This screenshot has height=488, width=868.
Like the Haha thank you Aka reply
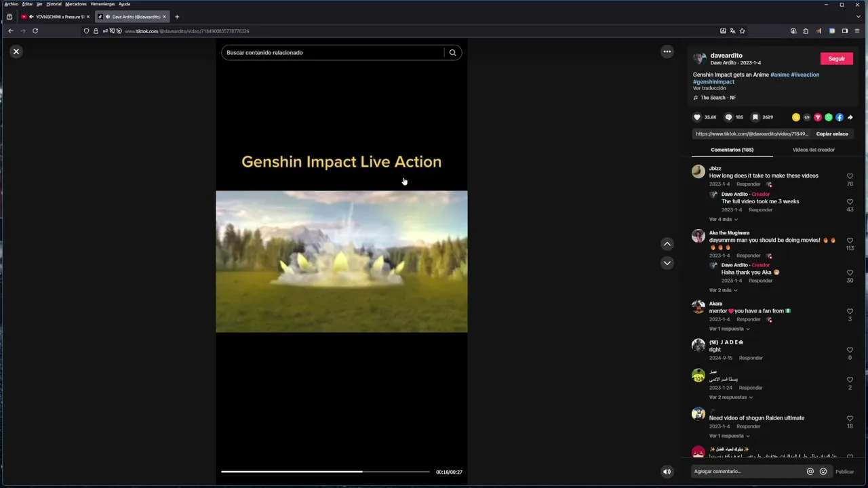[850, 273]
